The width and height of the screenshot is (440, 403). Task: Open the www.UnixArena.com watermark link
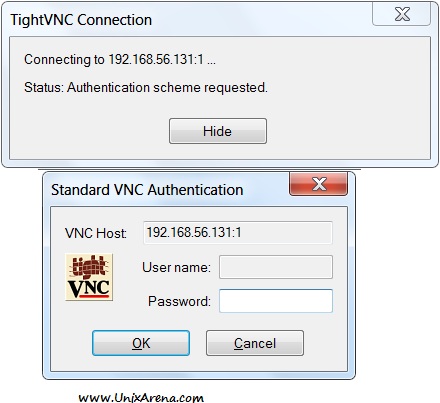(x=141, y=397)
